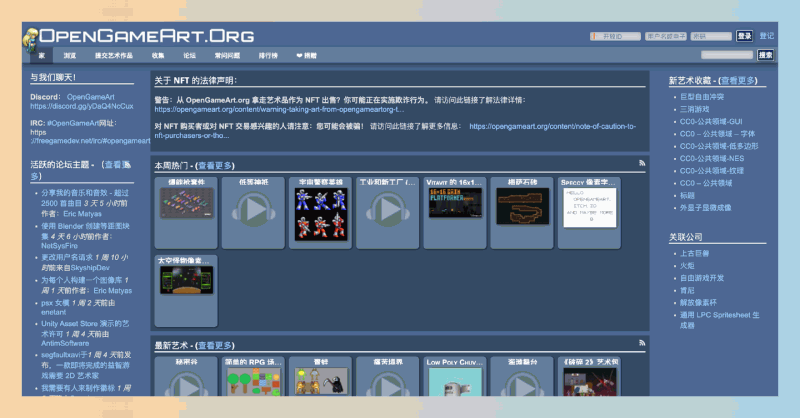Open the warning-taking-art NFT legal link
The width and height of the screenshot is (800, 418).
pyautogui.click(x=279, y=109)
